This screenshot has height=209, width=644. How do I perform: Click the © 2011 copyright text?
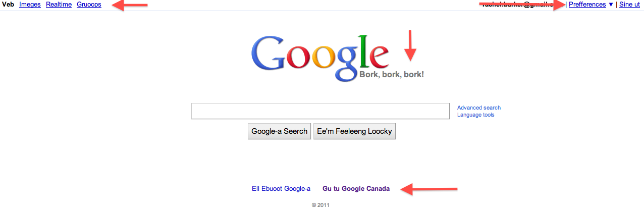[320, 205]
